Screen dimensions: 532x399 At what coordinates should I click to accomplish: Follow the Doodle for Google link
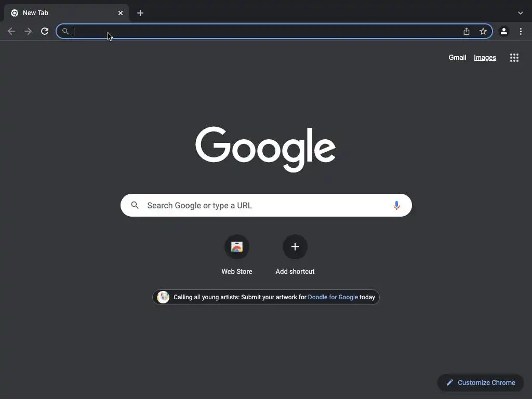click(x=333, y=297)
